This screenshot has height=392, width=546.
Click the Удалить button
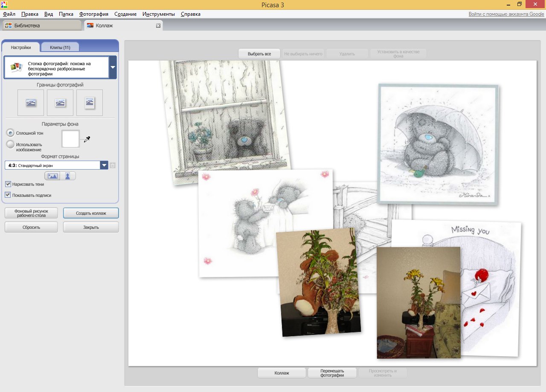pyautogui.click(x=347, y=54)
